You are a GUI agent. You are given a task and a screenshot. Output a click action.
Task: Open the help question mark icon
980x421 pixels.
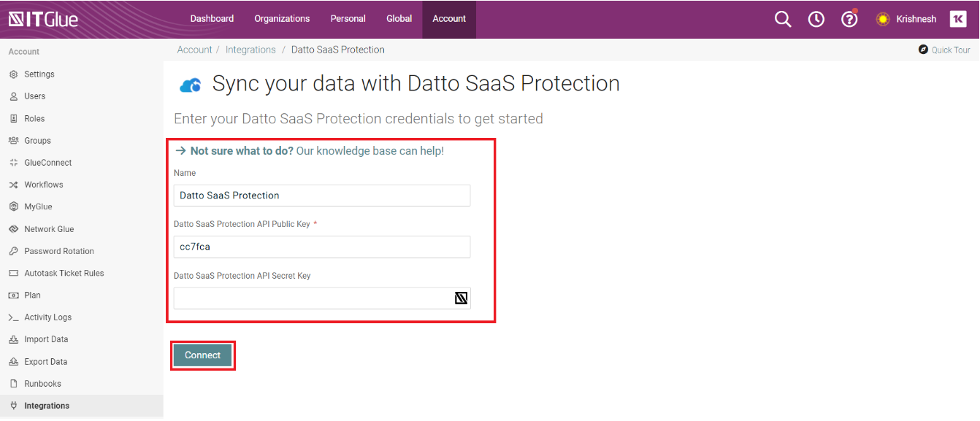849,19
